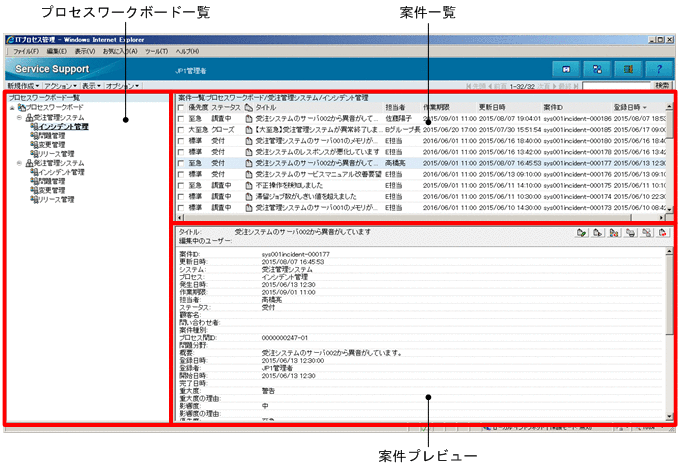Viewport: 680px width, 468px height.
Task: Click document icon in row sys001incident-000186
Action: point(249,118)
